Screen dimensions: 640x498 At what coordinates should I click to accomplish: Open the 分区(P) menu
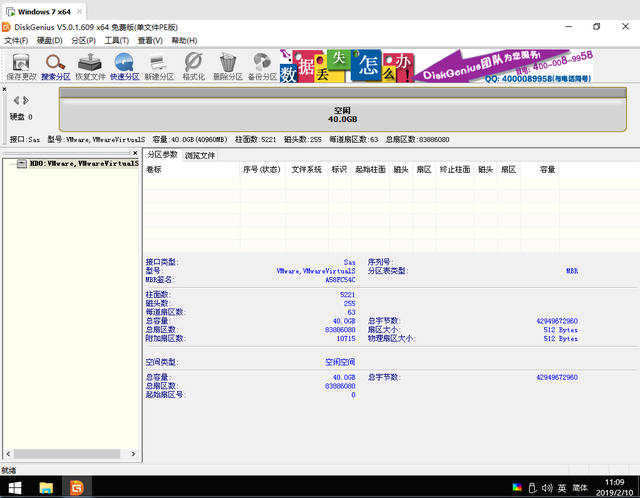point(83,40)
